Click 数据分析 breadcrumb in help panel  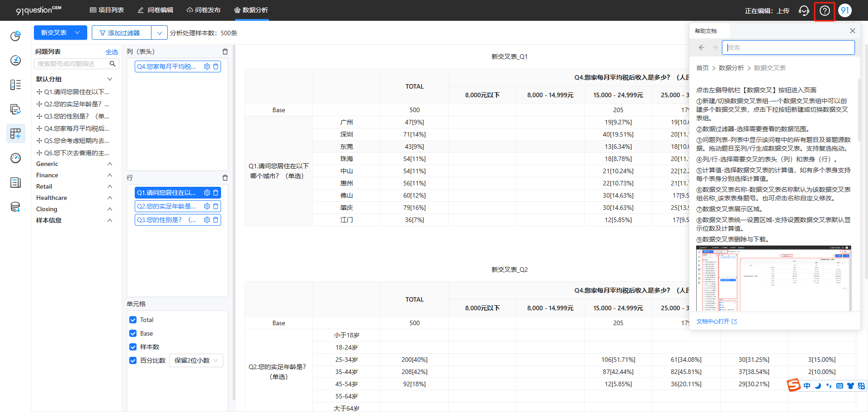(731, 68)
